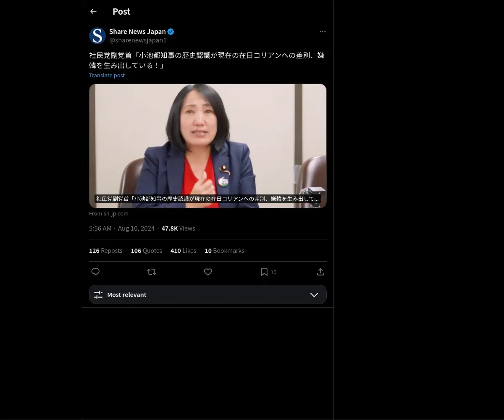Open Share News Japan profile avatar

click(x=97, y=36)
